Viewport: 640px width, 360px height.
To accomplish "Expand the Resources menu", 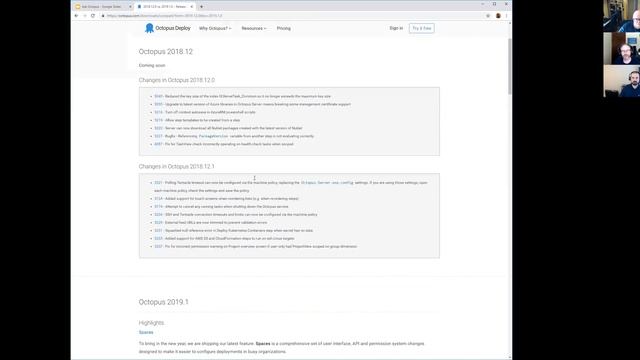I will pos(254,28).
